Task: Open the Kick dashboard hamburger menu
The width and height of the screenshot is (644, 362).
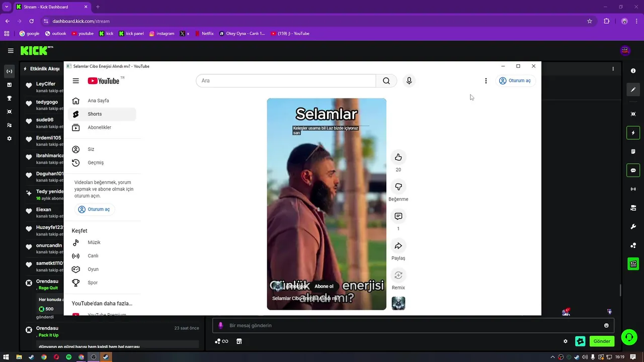Action: (x=11, y=50)
